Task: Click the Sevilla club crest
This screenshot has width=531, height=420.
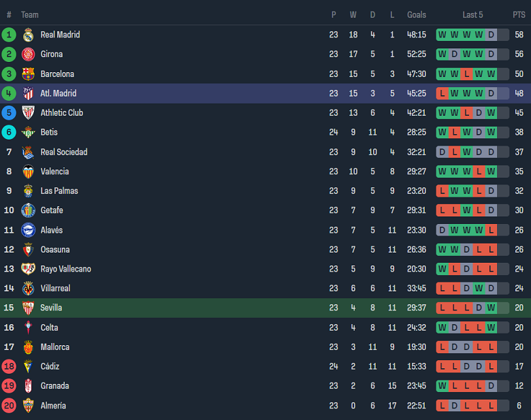Action: point(28,308)
